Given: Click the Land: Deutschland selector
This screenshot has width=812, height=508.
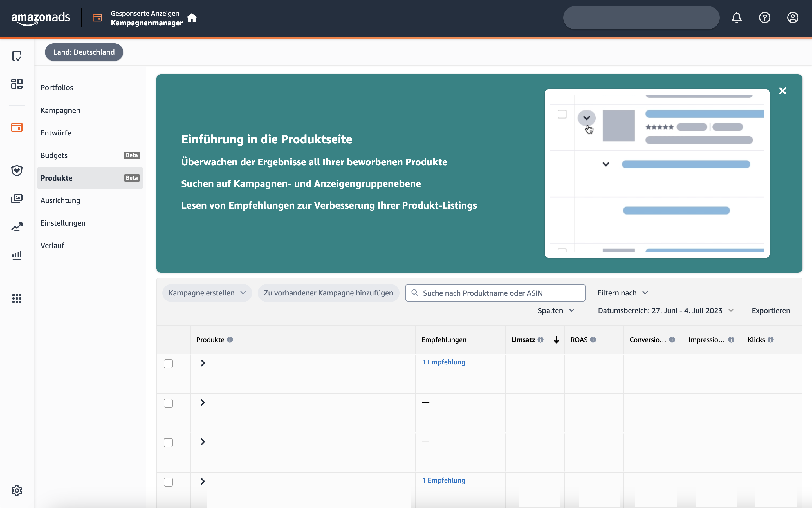Looking at the screenshot, I should pyautogui.click(x=84, y=52).
